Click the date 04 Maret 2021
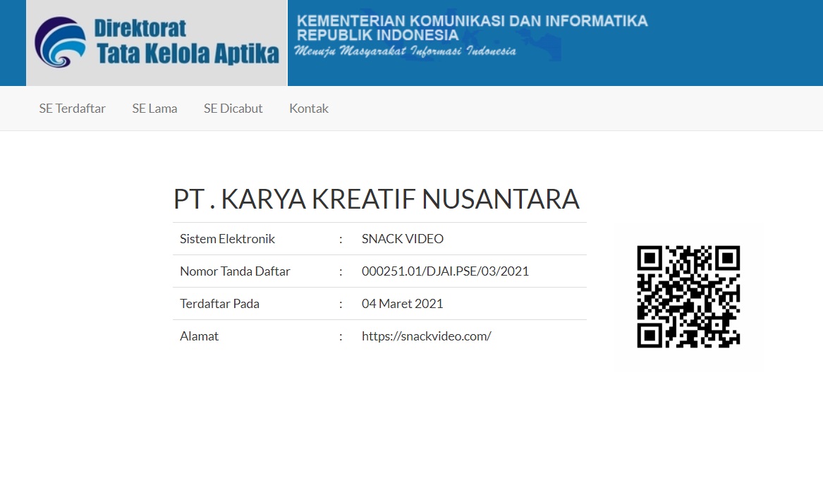Image resolution: width=823 pixels, height=504 pixels. [402, 304]
